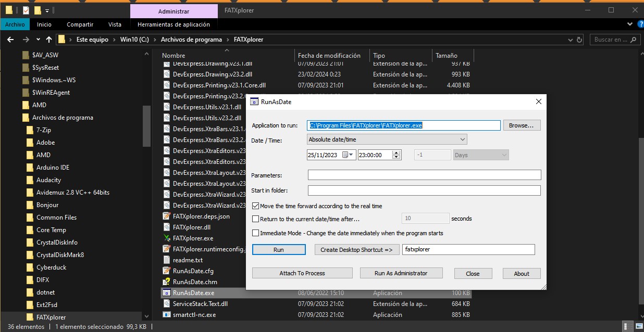Click the FATXplorer.exe file icon

(167, 238)
